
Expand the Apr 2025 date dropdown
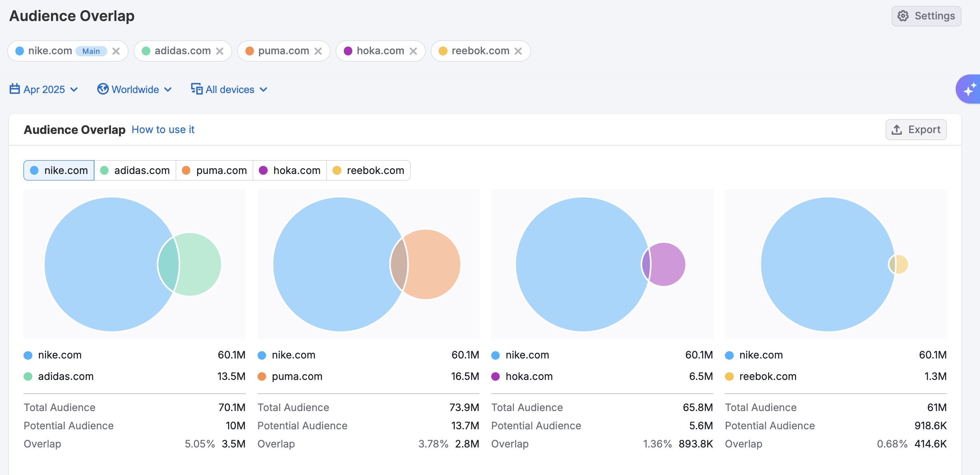pos(74,89)
